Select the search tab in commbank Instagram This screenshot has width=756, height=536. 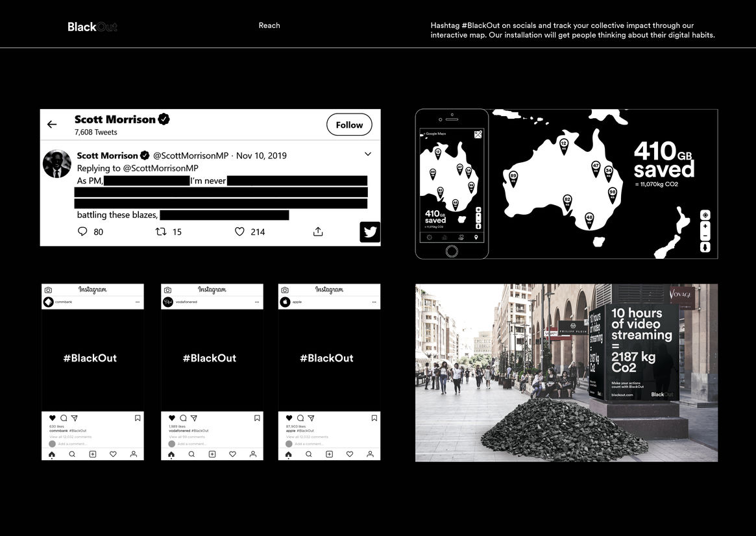pos(72,454)
